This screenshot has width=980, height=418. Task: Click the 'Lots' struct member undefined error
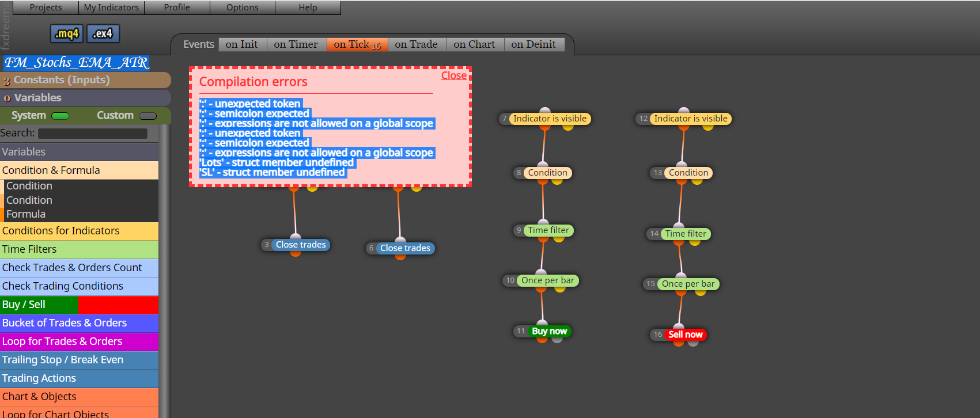277,163
